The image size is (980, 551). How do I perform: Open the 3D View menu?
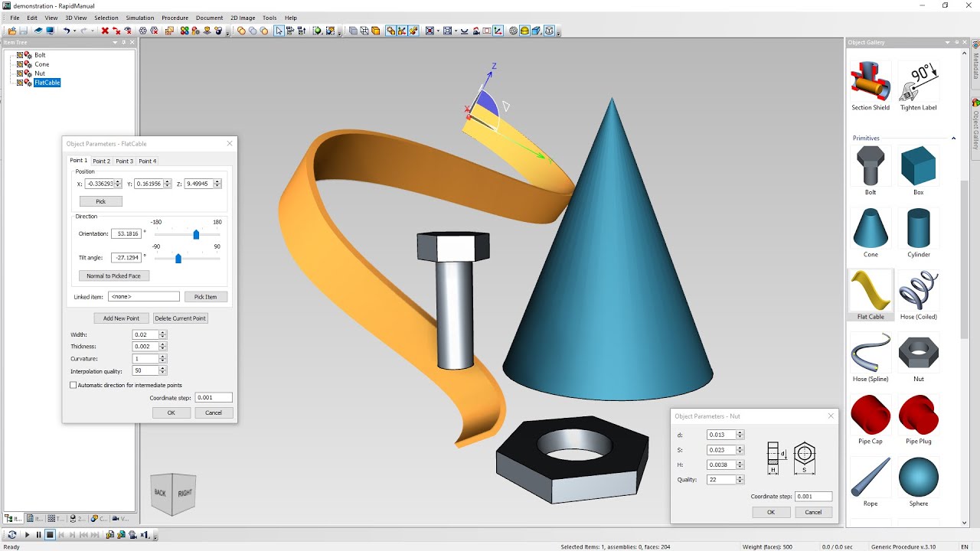76,18
